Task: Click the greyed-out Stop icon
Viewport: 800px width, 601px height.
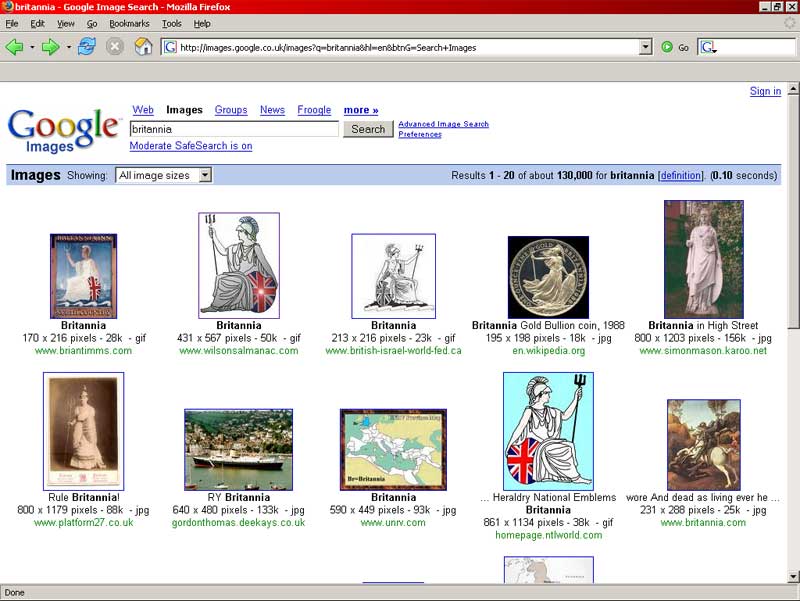Action: coord(115,47)
